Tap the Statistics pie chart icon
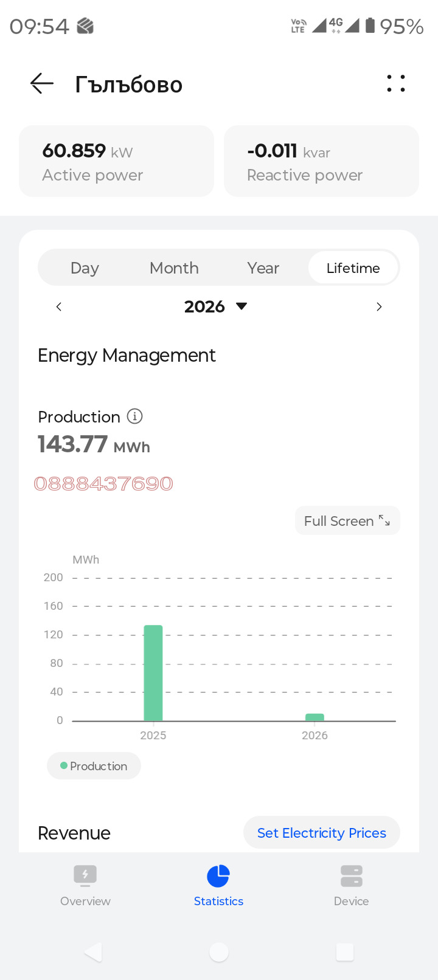The width and height of the screenshot is (438, 980). [x=218, y=876]
